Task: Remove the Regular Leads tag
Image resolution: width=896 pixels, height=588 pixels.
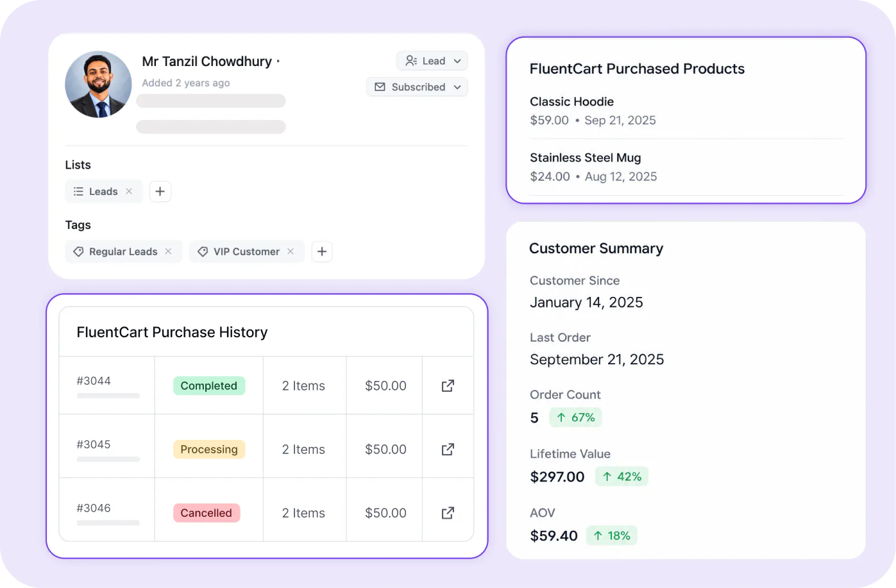Action: (x=168, y=251)
